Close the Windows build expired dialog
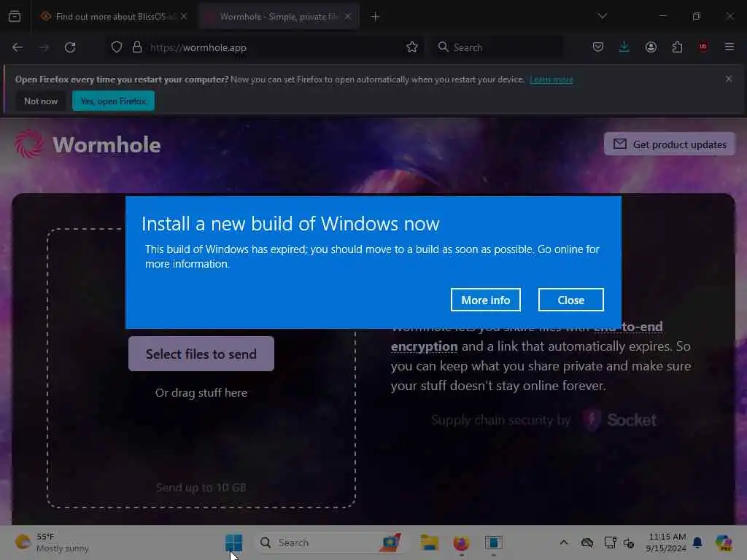This screenshot has height=560, width=747. point(570,300)
